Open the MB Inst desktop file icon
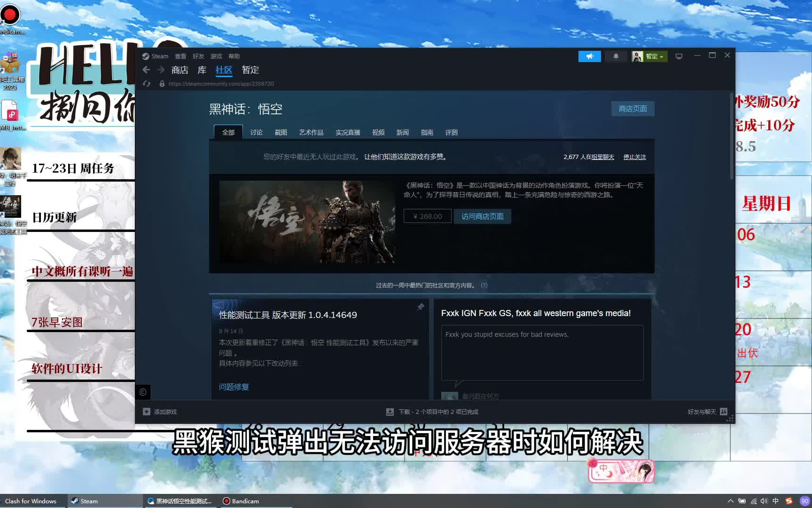This screenshot has height=508, width=812. point(10,111)
